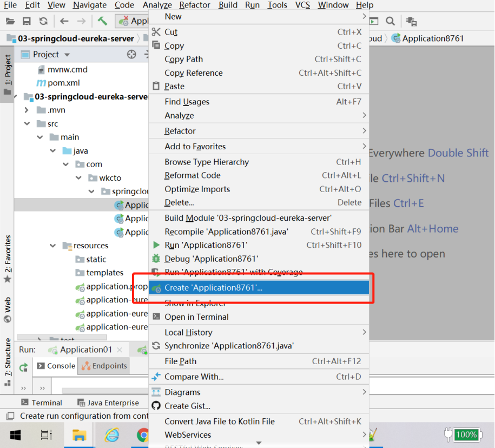Click the Synchronize refresh toolbar icon
495x448 pixels.
point(43,21)
